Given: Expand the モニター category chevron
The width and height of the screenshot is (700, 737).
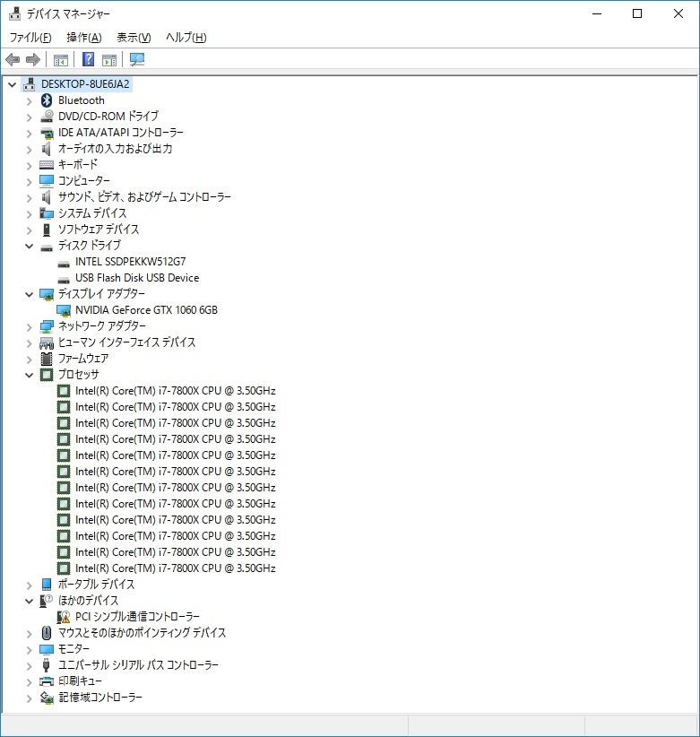Looking at the screenshot, I should (29, 649).
